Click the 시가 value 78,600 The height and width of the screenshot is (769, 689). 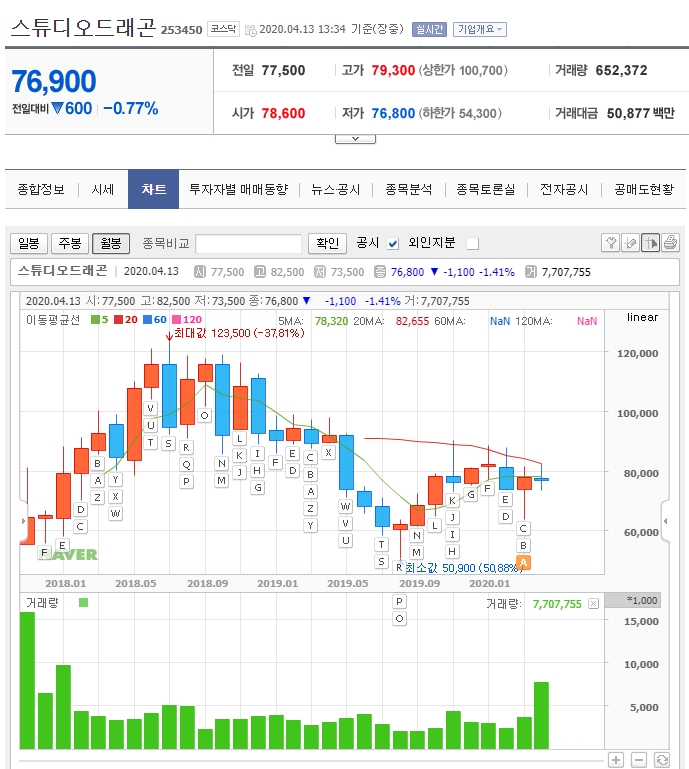pyautogui.click(x=283, y=113)
